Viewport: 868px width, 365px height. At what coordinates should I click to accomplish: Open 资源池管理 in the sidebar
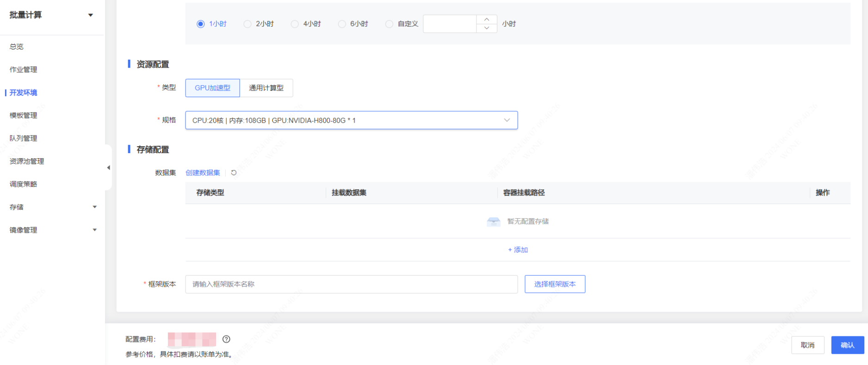[27, 161]
